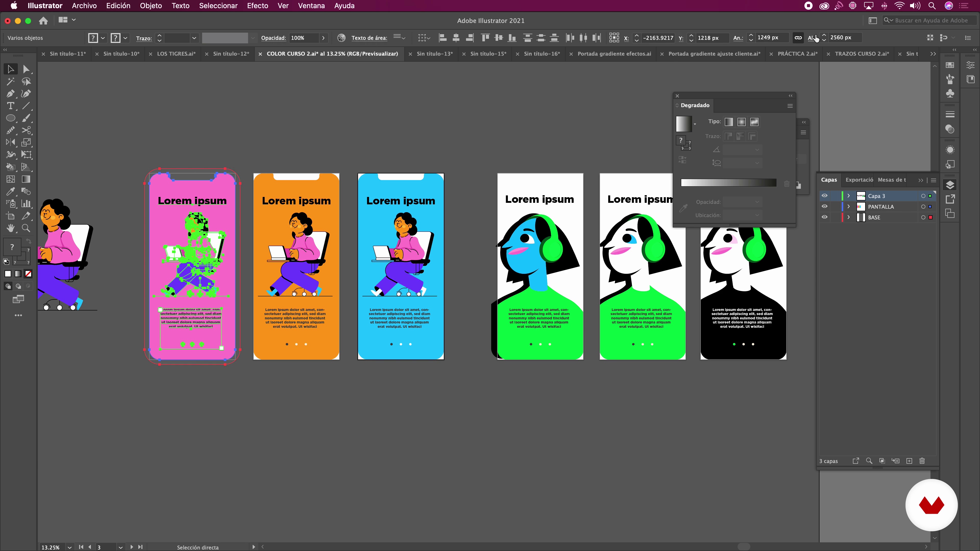Select the Type tool

point(10,106)
